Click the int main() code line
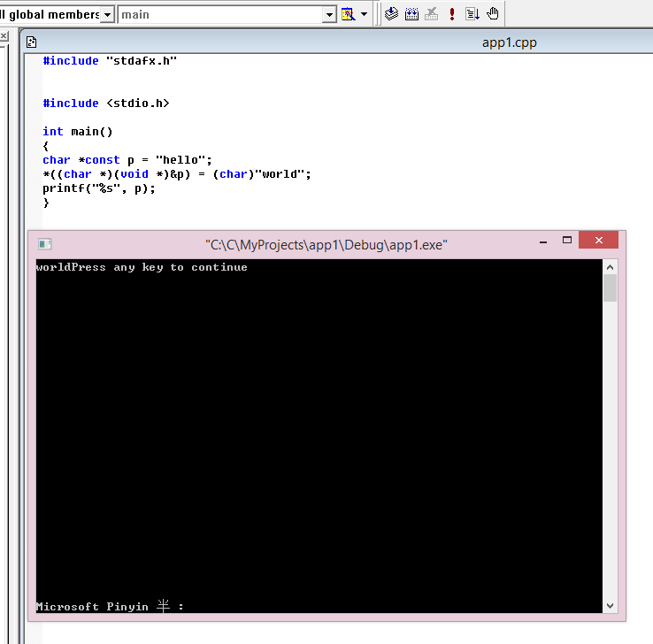653x644 pixels. (78, 132)
